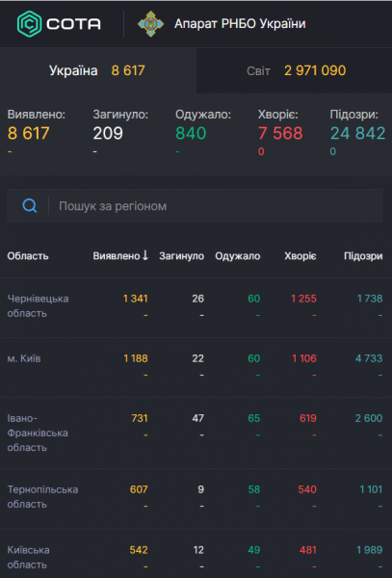The height and width of the screenshot is (578, 392).
Task: Sort table by Хворіє column header
Action: click(301, 256)
